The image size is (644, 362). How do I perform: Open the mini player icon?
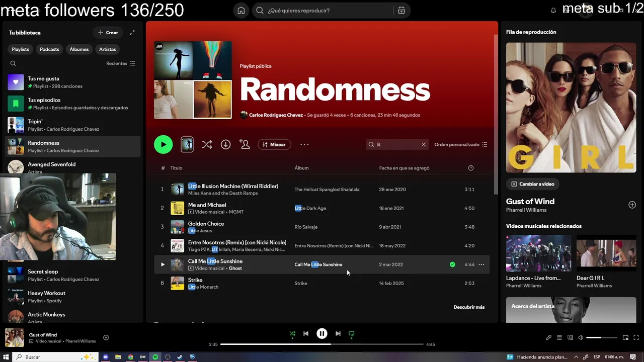(x=625, y=337)
